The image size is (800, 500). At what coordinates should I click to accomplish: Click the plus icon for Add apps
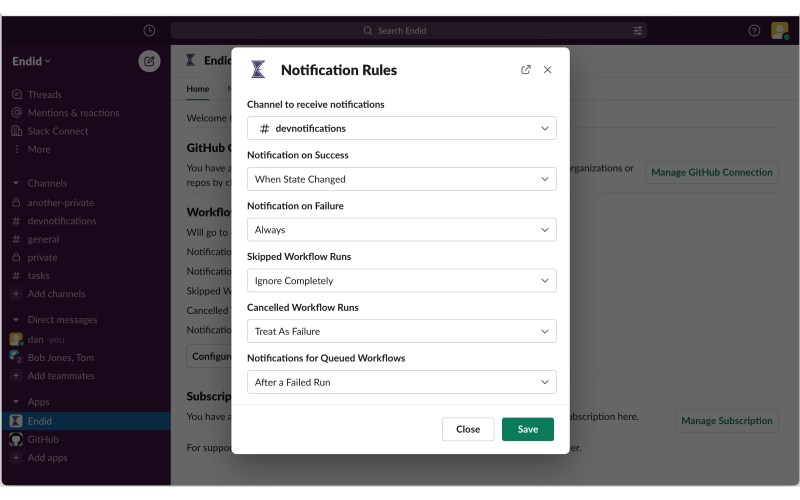pyautogui.click(x=16, y=458)
